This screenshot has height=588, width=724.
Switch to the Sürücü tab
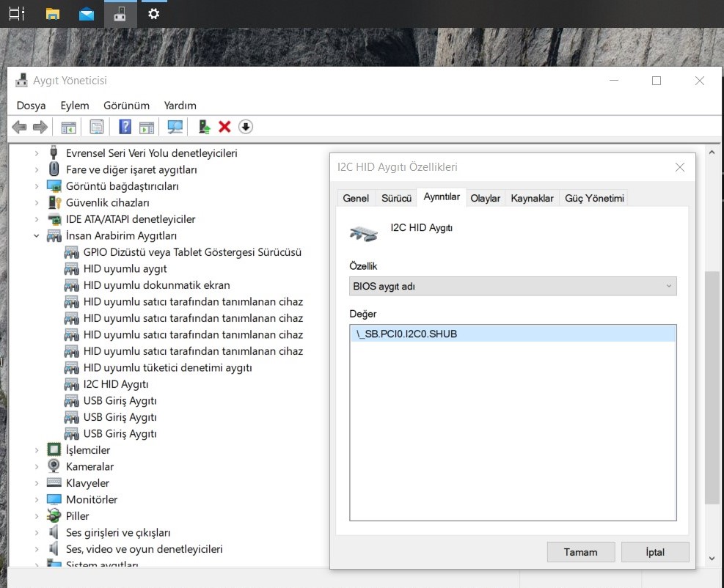click(x=396, y=198)
